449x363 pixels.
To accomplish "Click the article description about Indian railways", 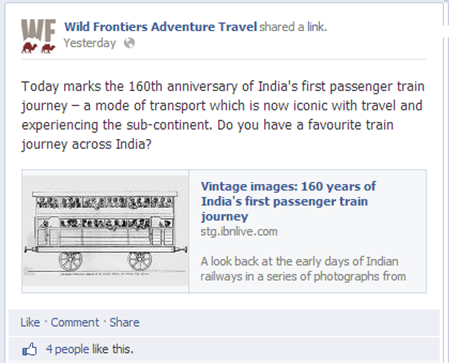I will (303, 269).
